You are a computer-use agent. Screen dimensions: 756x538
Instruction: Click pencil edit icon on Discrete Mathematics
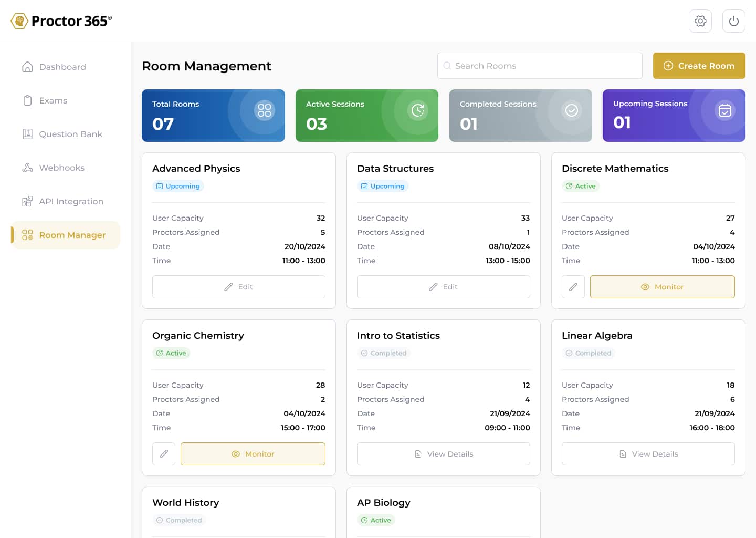coord(573,287)
